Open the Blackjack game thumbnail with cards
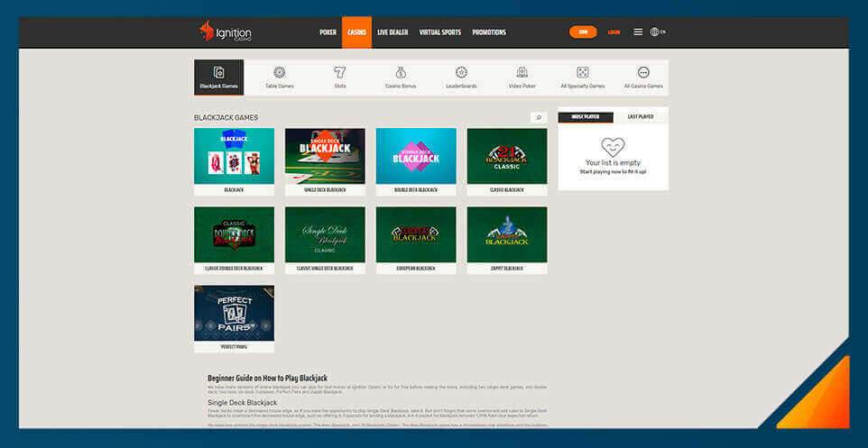 tap(235, 156)
